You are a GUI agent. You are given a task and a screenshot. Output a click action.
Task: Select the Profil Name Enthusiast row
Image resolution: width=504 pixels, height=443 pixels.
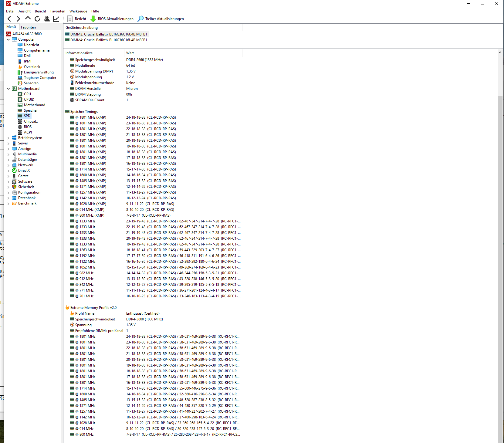(x=153, y=313)
